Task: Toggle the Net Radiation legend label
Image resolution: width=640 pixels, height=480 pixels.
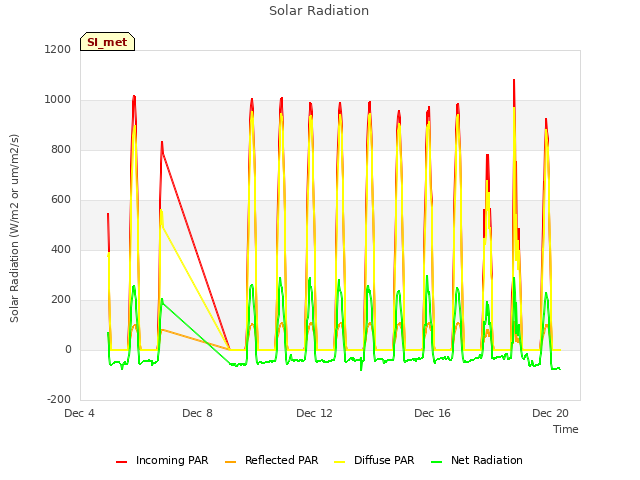Action: (x=487, y=460)
